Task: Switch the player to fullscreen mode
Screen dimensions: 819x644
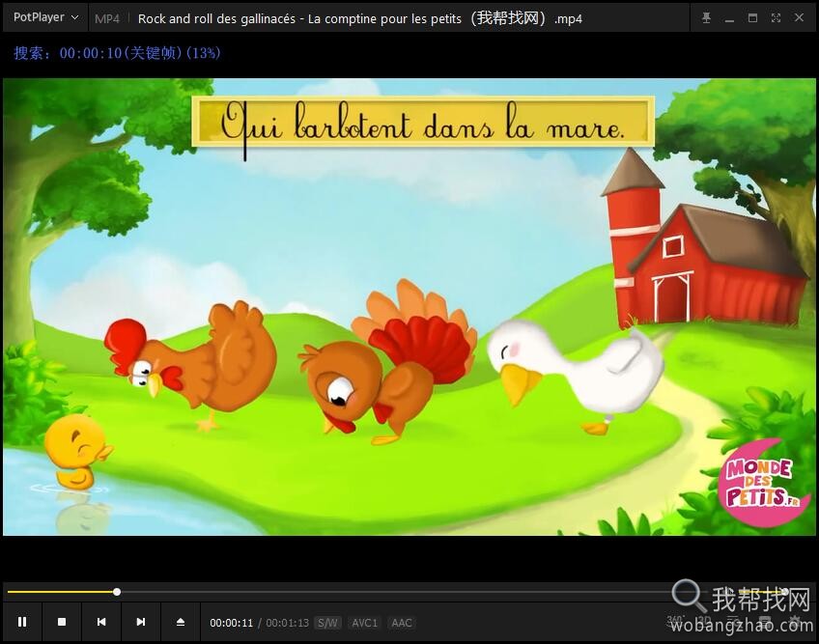Action: point(777,17)
